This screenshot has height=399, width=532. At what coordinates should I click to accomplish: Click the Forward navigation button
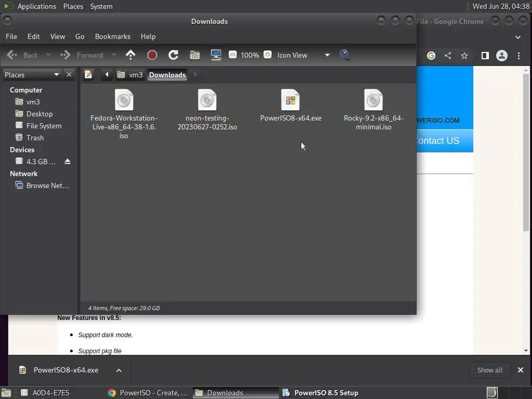82,55
